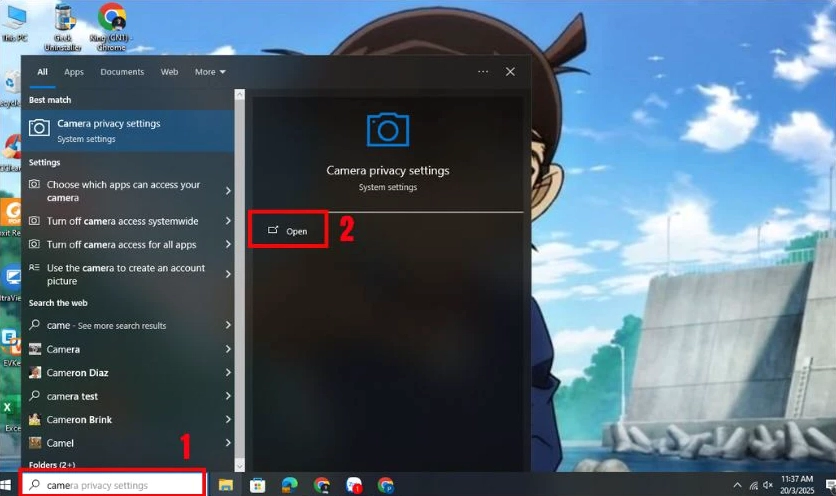The width and height of the screenshot is (836, 496).
Task: Switch to the Documents search tab
Action: coord(122,72)
